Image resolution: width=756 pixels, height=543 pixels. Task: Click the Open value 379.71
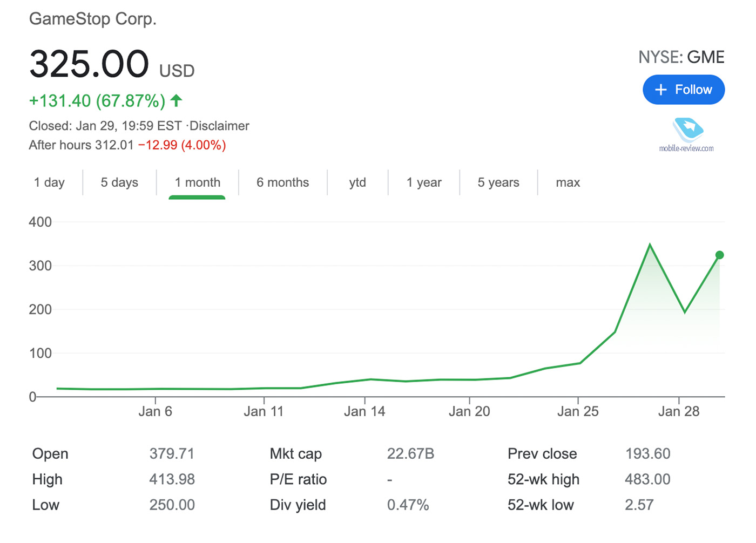(x=172, y=453)
